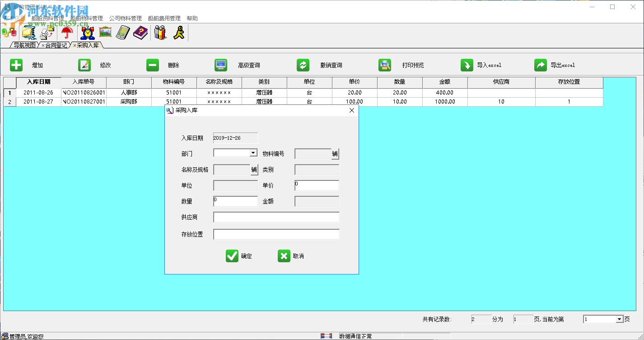
Task: Close the 合同登记 tab
Action: (43, 46)
